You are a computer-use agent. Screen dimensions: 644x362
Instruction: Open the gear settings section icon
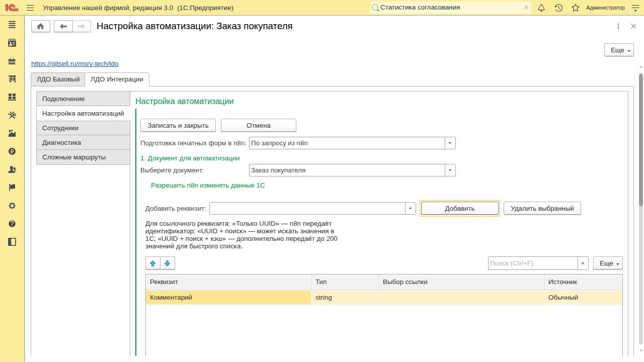coord(12,206)
